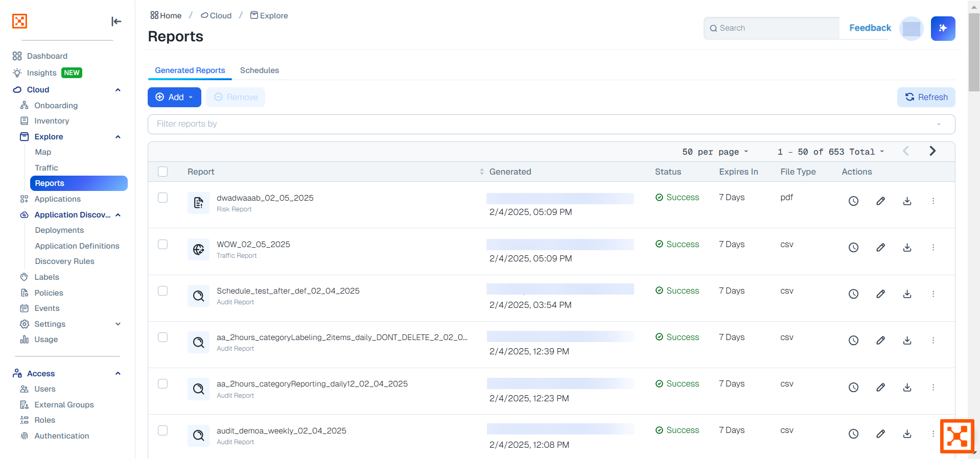Open more actions menu for dwadwaaab_02_05_2025
This screenshot has height=459, width=980.
(933, 201)
